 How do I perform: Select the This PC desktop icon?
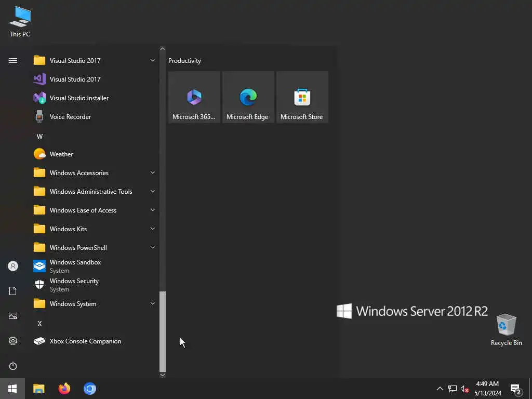[20, 21]
